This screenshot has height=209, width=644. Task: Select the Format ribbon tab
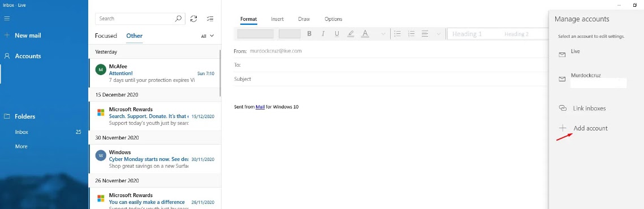coord(248,19)
